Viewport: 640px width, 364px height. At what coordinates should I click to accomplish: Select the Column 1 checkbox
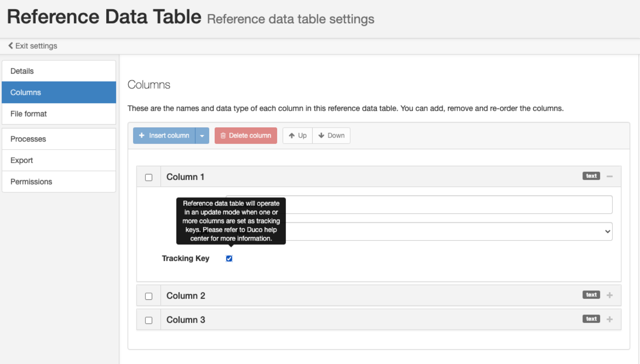pyautogui.click(x=149, y=177)
